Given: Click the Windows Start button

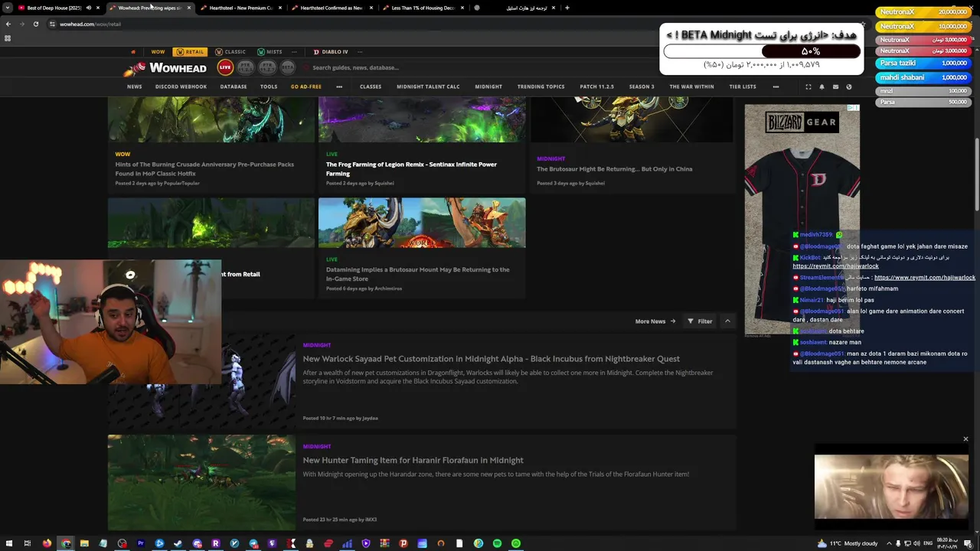Looking at the screenshot, I should 8,543.
